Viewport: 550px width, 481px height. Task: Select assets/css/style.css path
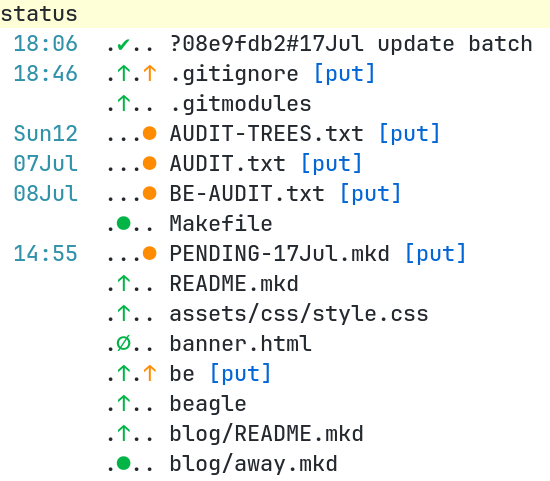(299, 314)
